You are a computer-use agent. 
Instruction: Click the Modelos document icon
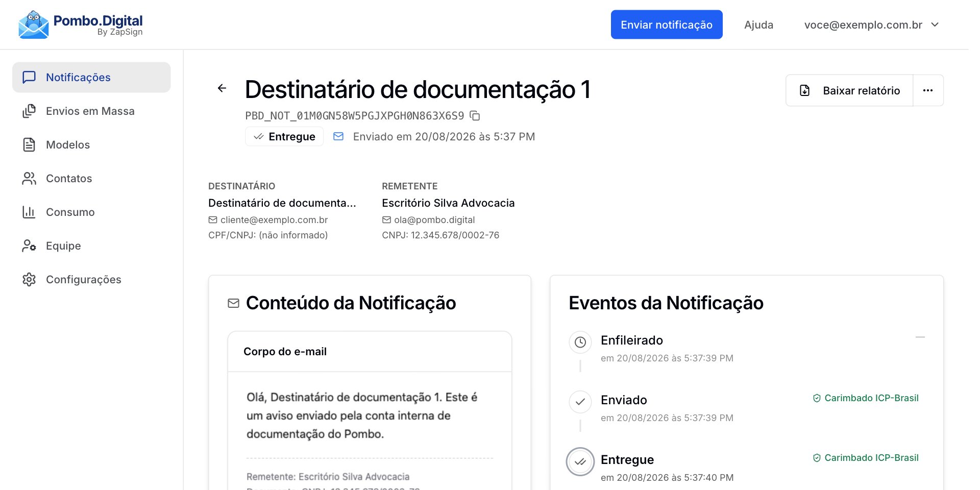click(29, 144)
